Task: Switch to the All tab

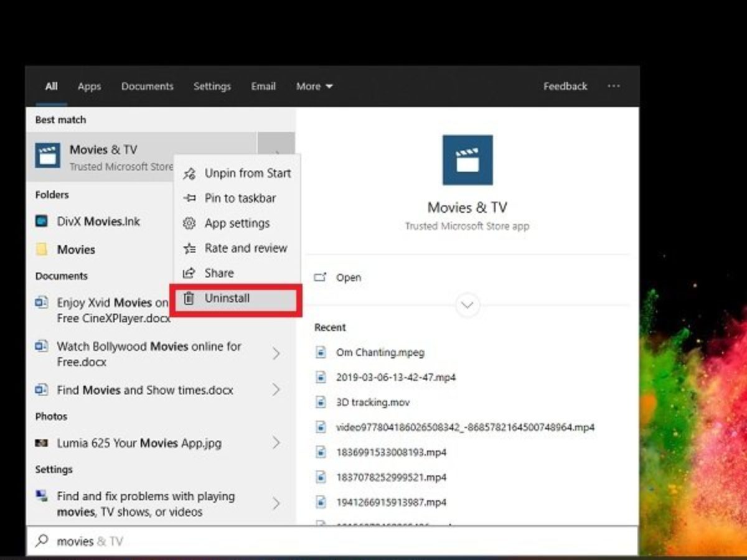Action: click(52, 86)
